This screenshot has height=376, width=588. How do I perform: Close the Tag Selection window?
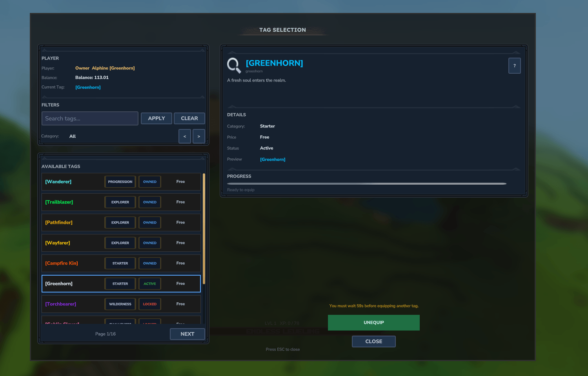coord(373,341)
